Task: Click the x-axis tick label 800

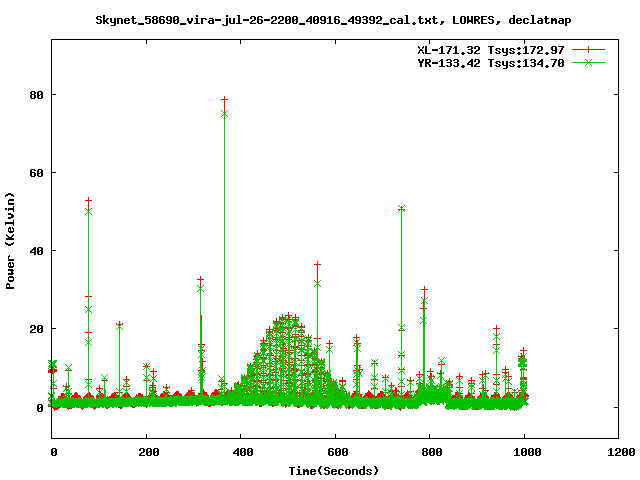Action: (x=432, y=452)
